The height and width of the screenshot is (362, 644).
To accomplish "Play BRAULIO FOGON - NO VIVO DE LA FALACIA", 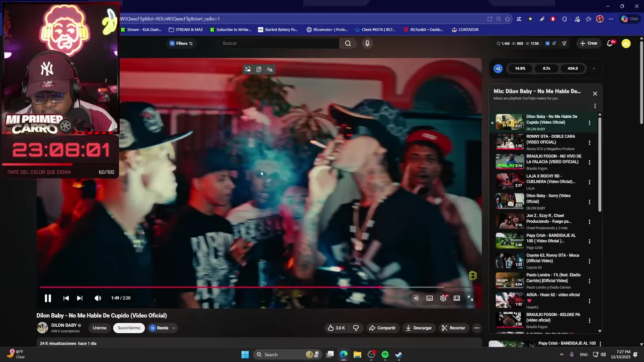I will coord(542,162).
